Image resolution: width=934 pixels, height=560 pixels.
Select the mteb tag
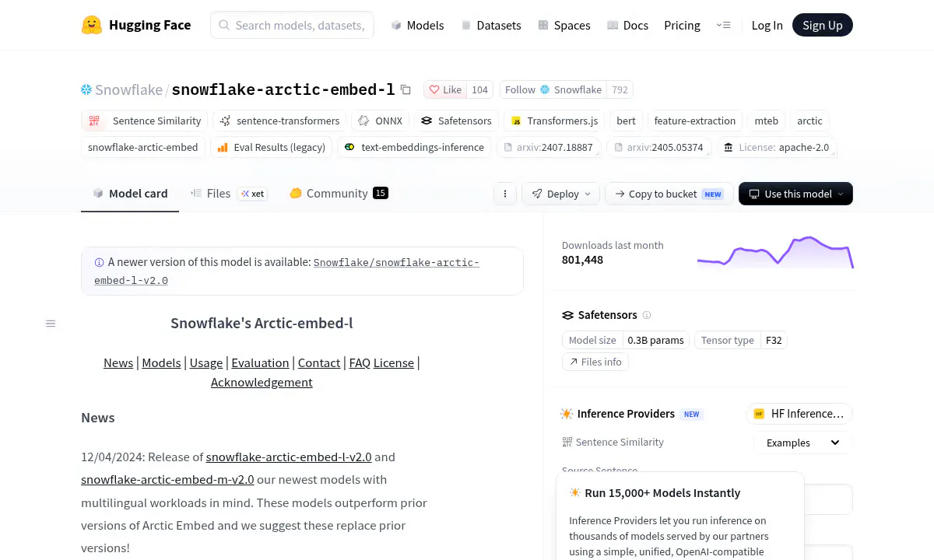tap(766, 121)
